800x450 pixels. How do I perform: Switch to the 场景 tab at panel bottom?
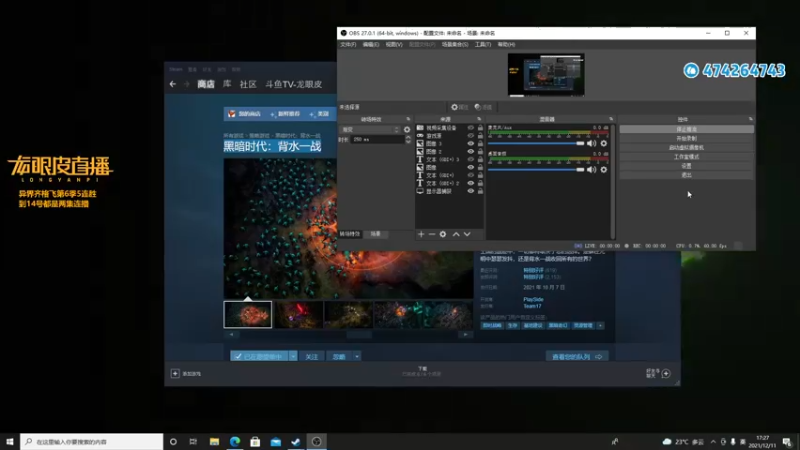tap(376, 234)
